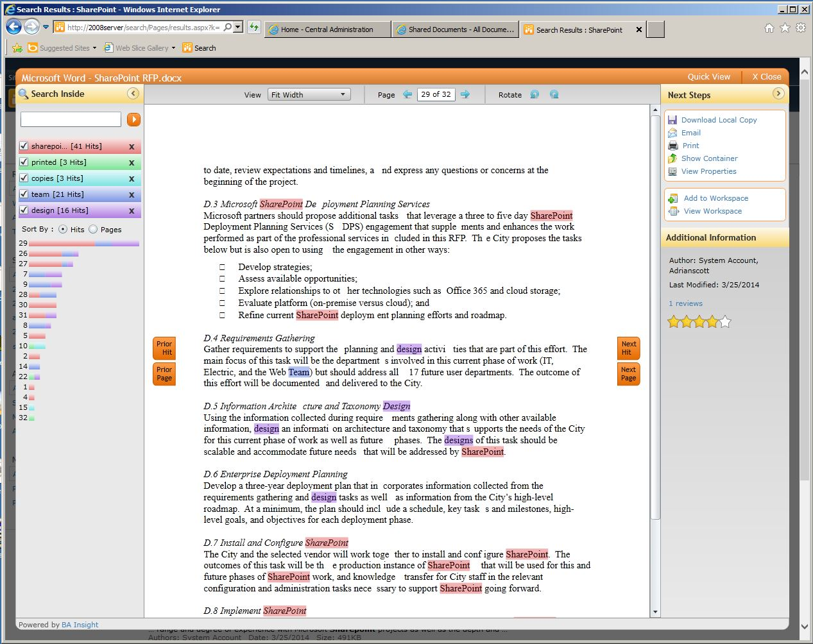Click the browser Back button
Viewport: 813px width, 644px height.
pos(13,27)
